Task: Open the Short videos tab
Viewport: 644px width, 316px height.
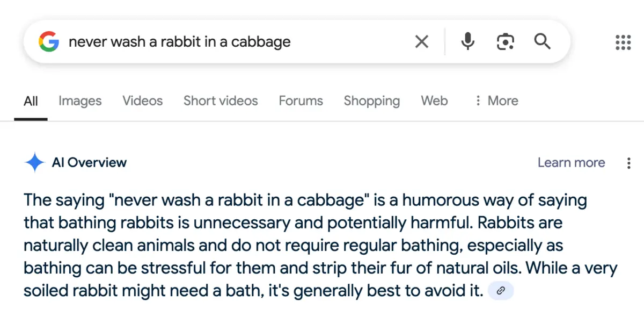Action: [x=221, y=101]
